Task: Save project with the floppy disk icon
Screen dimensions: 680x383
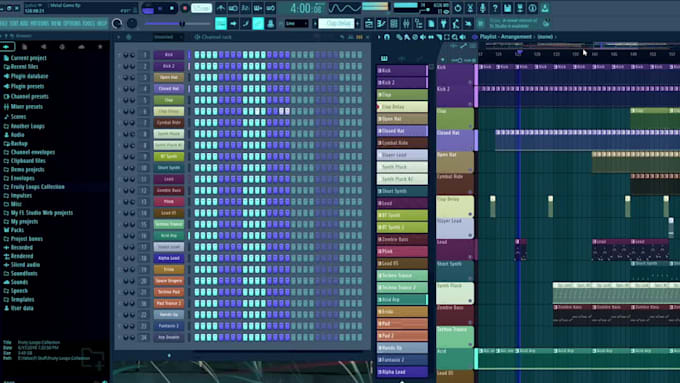Action: (507, 8)
